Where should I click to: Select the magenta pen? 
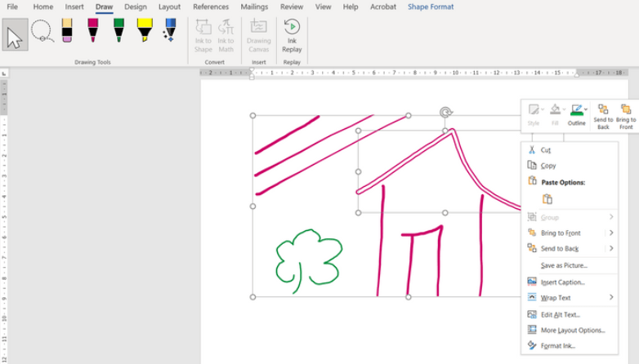pos(93,33)
